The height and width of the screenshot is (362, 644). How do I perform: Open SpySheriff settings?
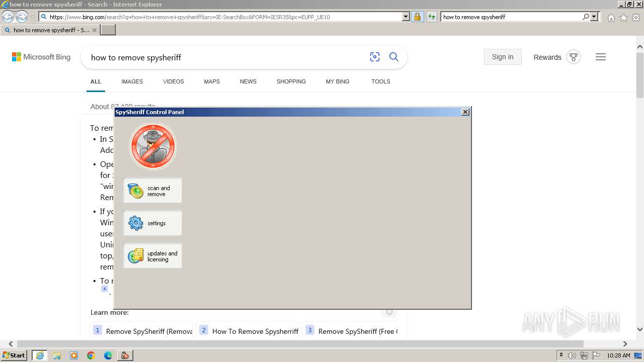[152, 223]
